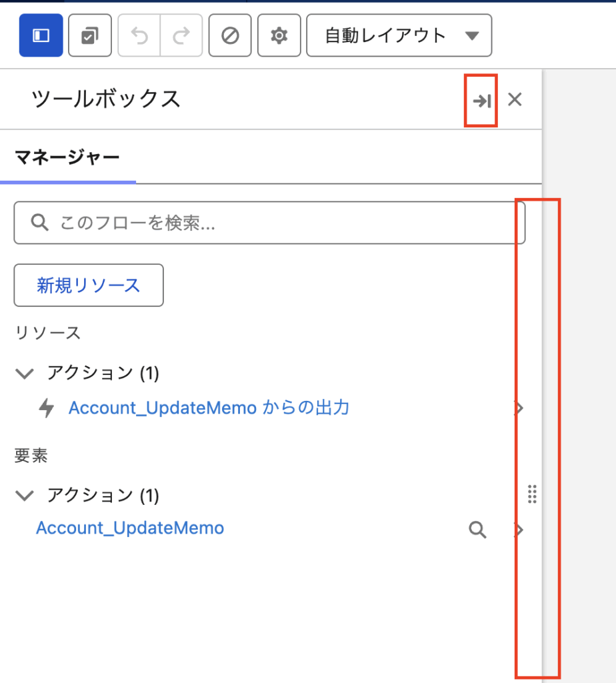The height and width of the screenshot is (683, 616).
Task: Open the Account_UpdateMemo element link
Action: (130, 528)
